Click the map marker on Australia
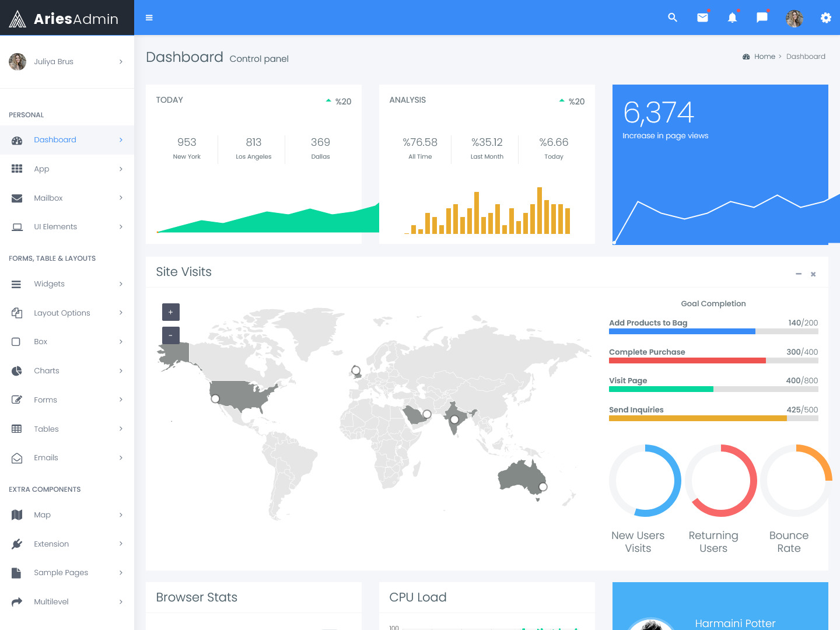The height and width of the screenshot is (630, 840). pos(543,487)
